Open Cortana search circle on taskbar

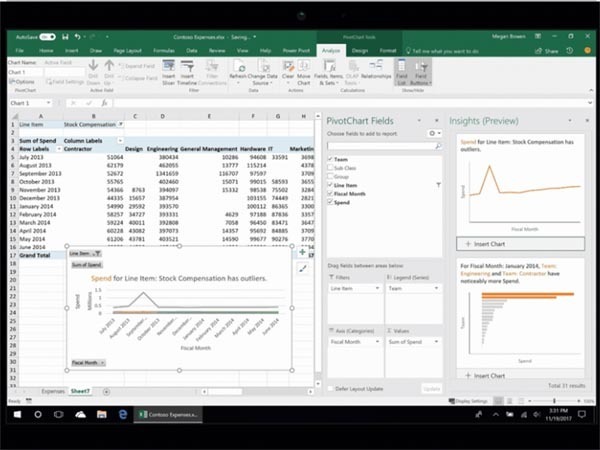(38, 414)
